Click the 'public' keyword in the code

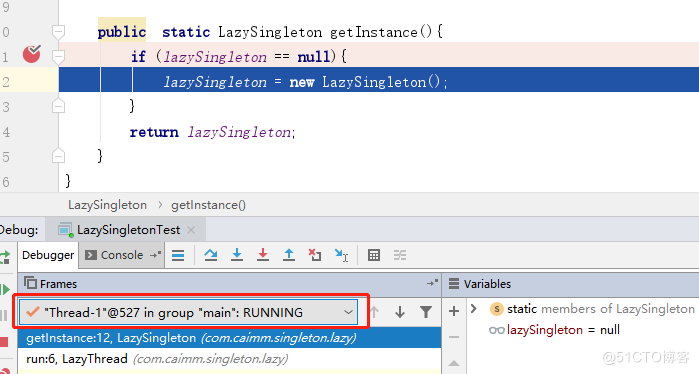coord(122,32)
